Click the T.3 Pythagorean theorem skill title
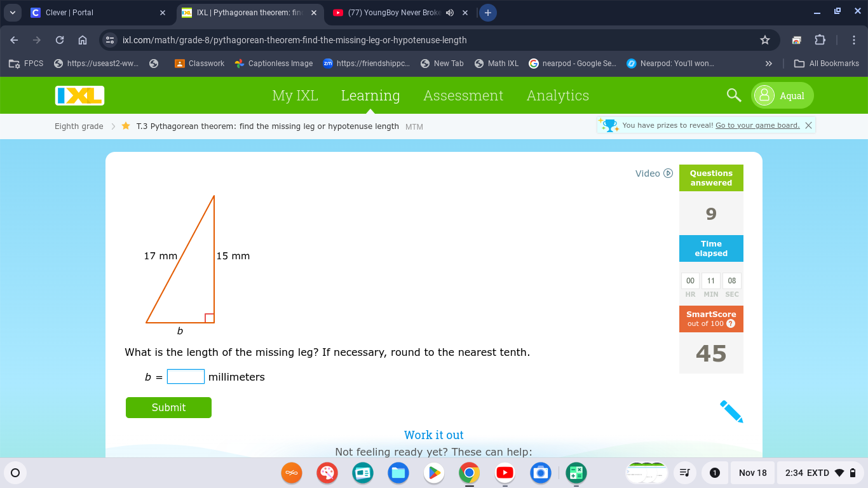 pos(268,126)
